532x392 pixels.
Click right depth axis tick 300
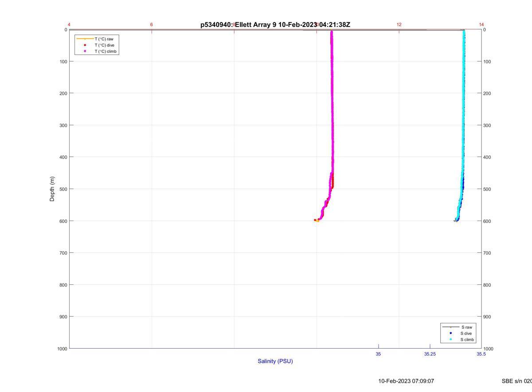pyautogui.click(x=487, y=125)
